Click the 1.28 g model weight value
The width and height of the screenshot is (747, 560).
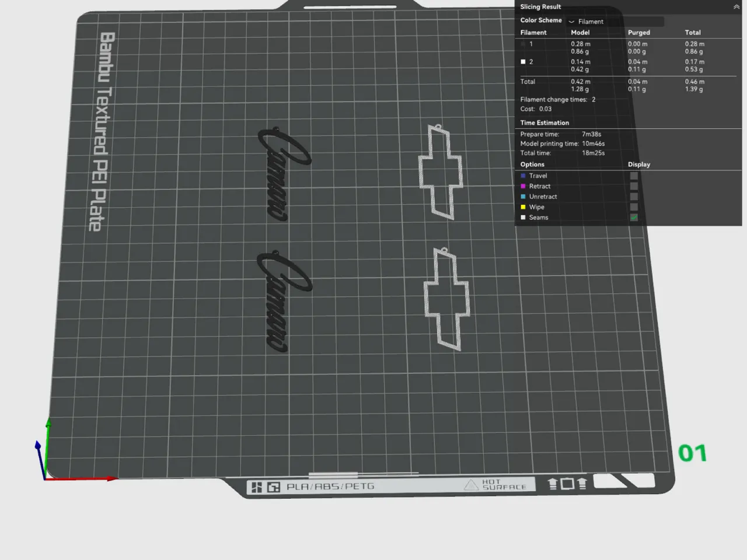(580, 89)
